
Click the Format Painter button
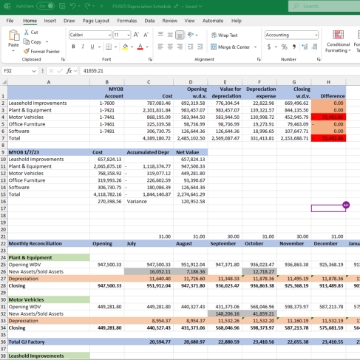(x=42, y=51)
